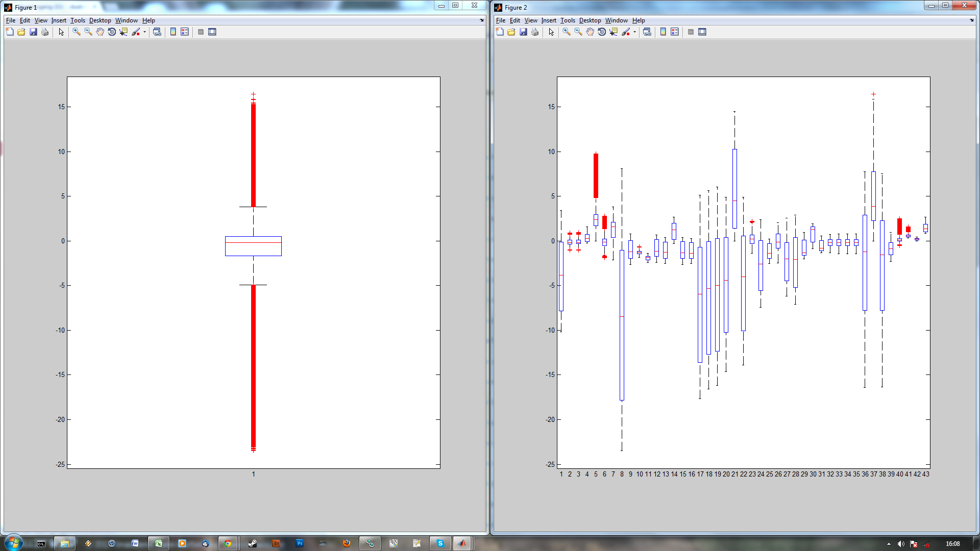Expand Brush color dropdown in Figure 2
Image resolution: width=980 pixels, height=551 pixels.
tap(635, 32)
